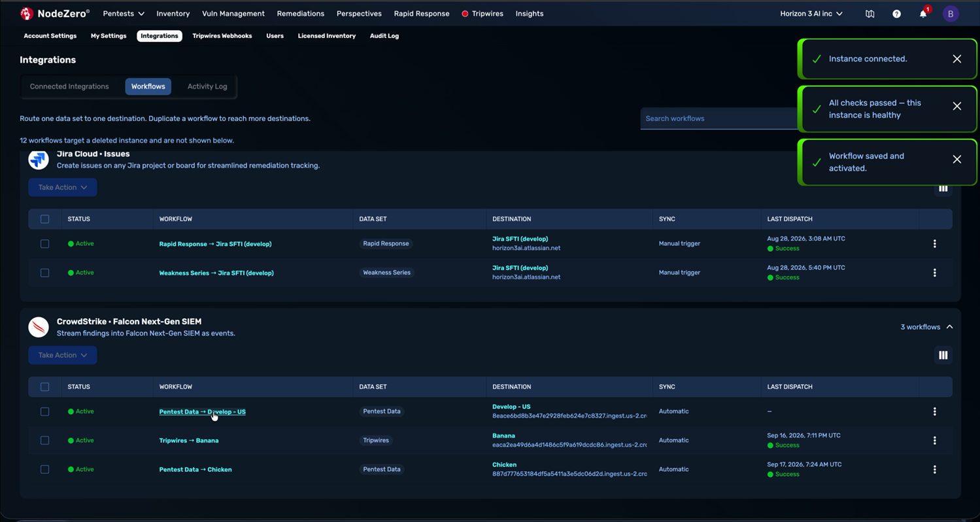Open Pentest Data → Chicken workflow link
The height and width of the screenshot is (522, 980).
coord(195,470)
